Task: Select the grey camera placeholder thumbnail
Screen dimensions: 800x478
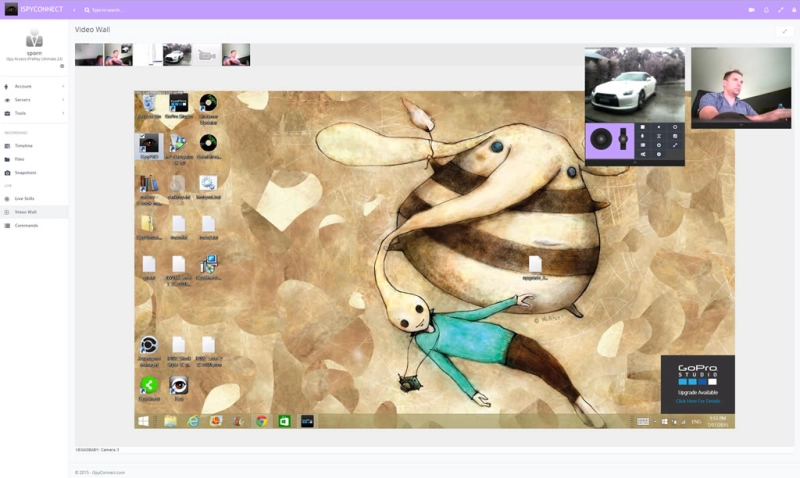Action: 207,55
